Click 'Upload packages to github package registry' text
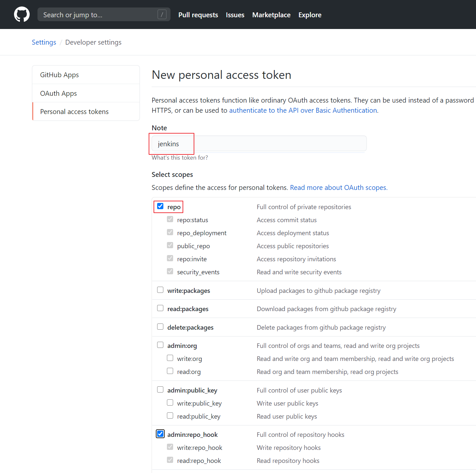 tap(319, 291)
